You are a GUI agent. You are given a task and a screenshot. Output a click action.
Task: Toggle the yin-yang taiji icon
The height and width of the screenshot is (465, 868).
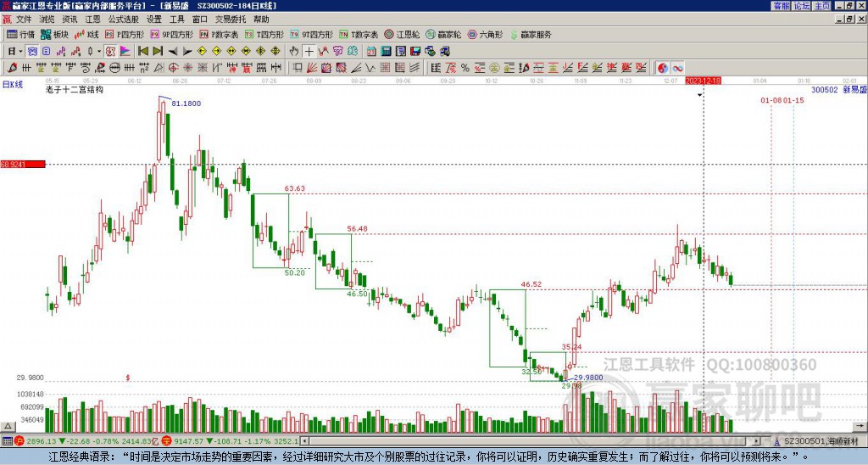click(x=663, y=68)
